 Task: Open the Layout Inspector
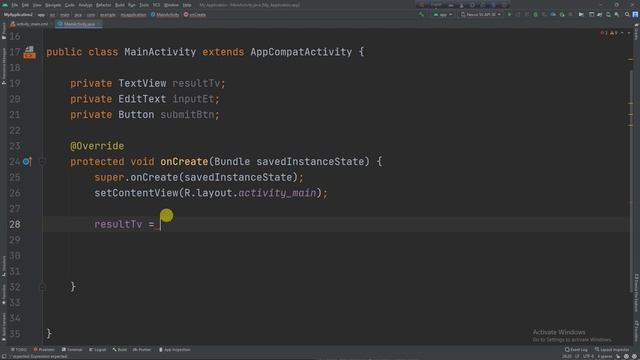pyautogui.click(x=612, y=350)
